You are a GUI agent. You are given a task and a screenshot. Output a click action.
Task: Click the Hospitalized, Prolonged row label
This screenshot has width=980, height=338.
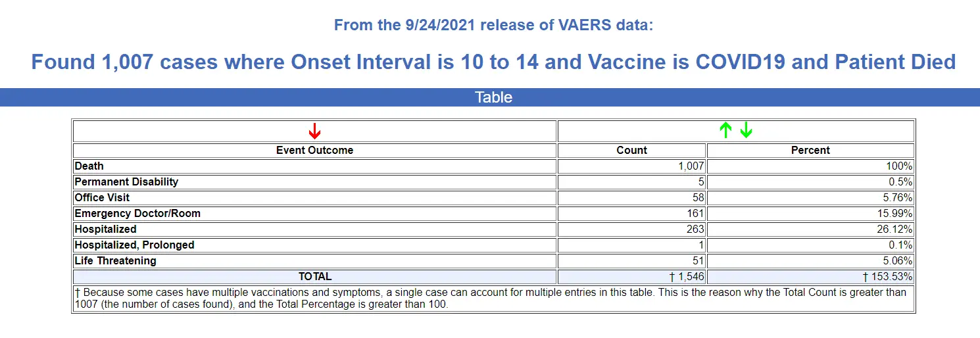pyautogui.click(x=134, y=245)
